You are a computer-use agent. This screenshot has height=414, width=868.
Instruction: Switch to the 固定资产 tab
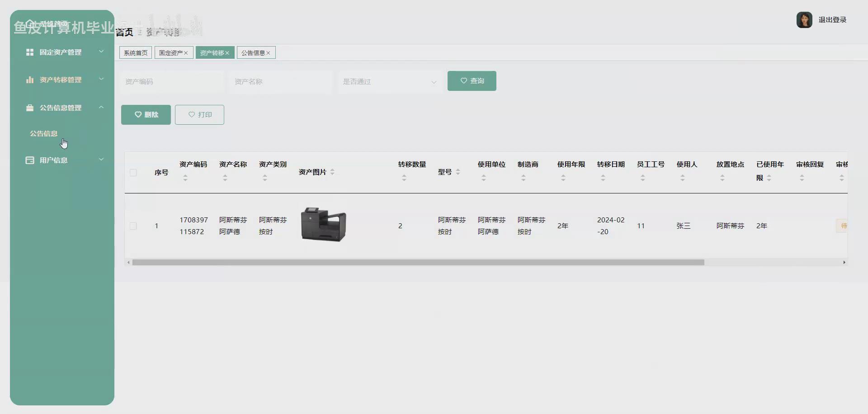point(170,52)
